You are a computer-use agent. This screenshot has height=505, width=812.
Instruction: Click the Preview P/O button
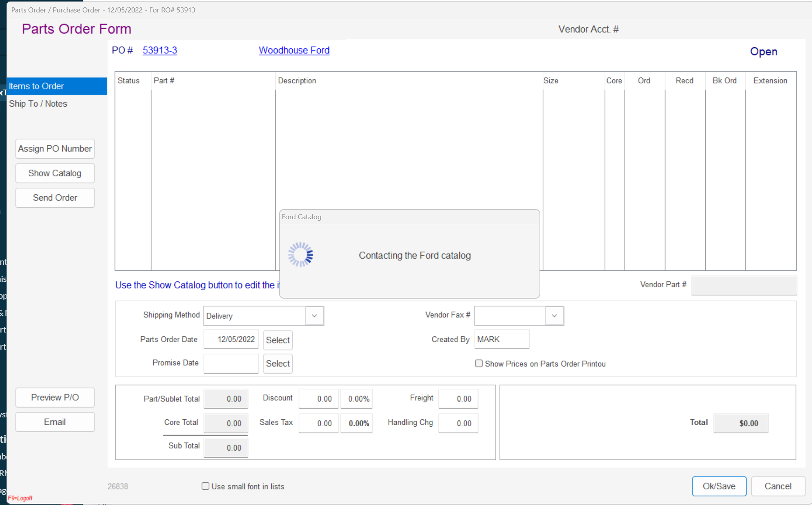click(55, 398)
